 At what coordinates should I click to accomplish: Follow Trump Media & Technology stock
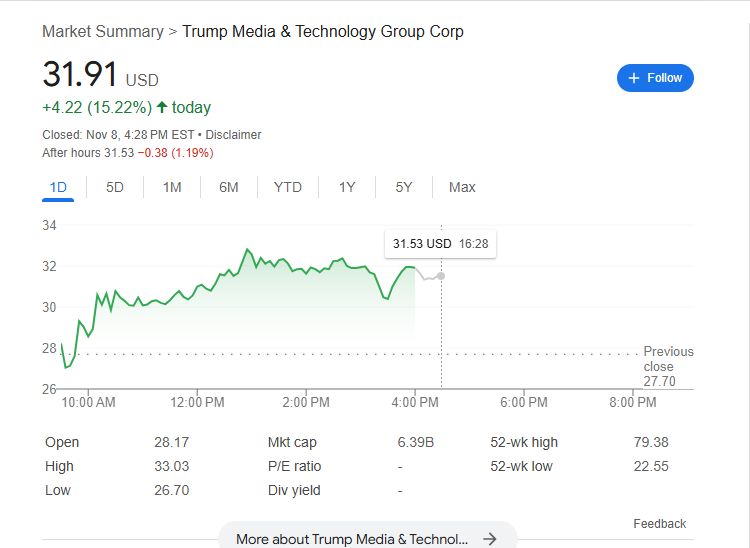coord(655,78)
